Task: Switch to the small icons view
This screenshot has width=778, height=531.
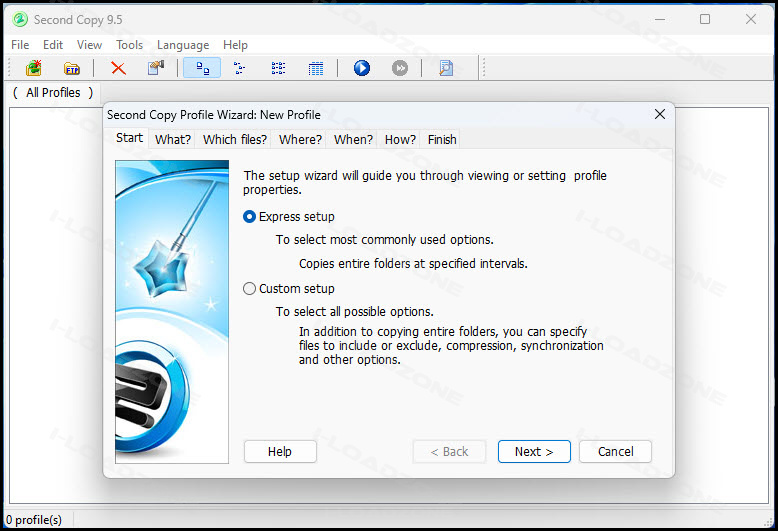Action: coord(240,68)
